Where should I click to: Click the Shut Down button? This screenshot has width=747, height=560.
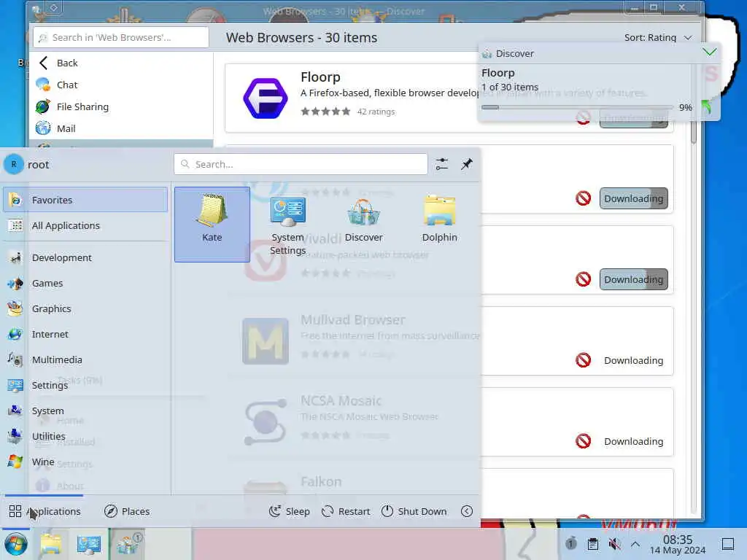tap(414, 511)
